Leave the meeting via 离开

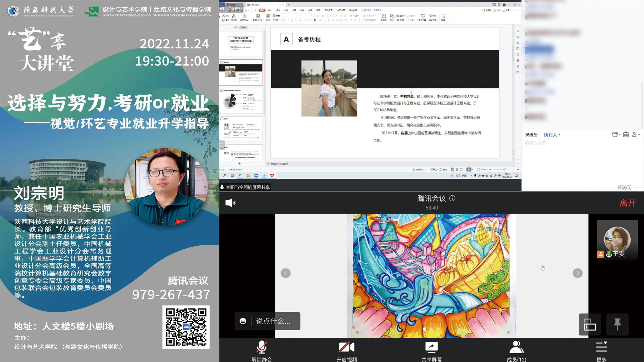(x=628, y=203)
